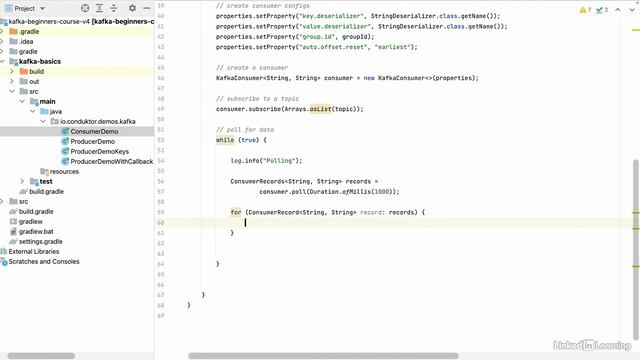The height and width of the screenshot is (360, 640).
Task: Click the ProducerDemoWithCallback class icon
Action: pos(65,161)
